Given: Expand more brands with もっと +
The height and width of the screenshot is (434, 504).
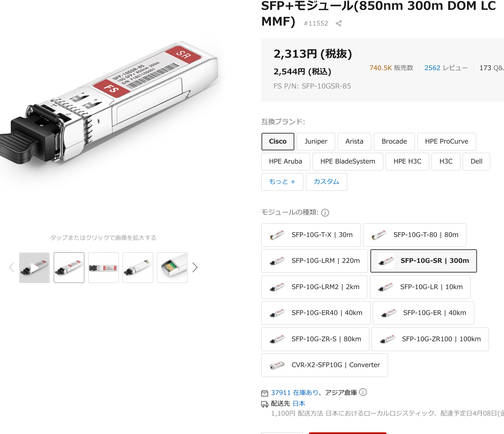Looking at the screenshot, I should coord(282,182).
